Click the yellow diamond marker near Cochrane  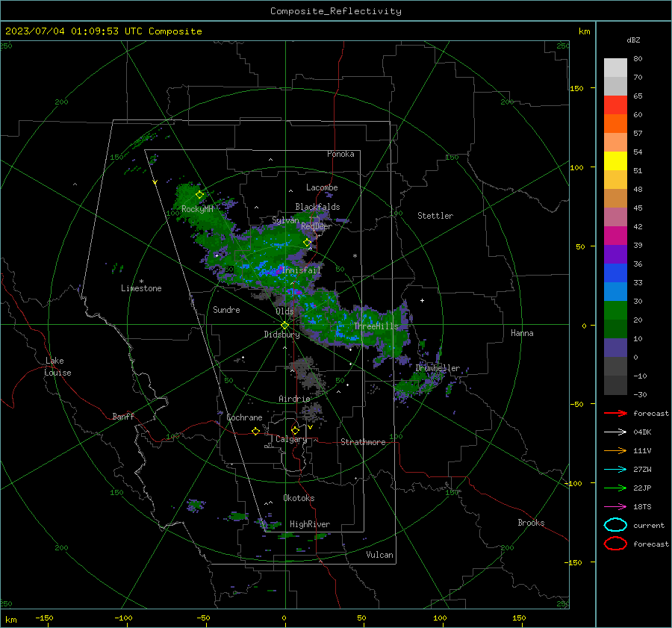[x=256, y=431]
